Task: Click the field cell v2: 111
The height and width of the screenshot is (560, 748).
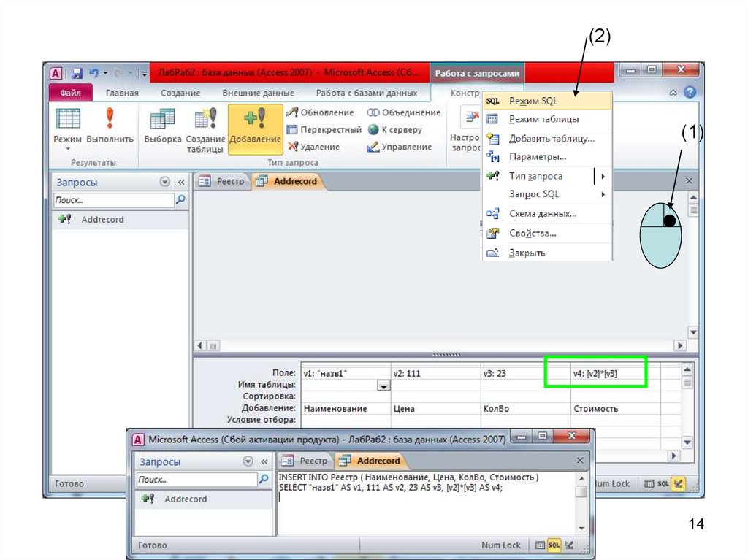Action: coord(435,374)
